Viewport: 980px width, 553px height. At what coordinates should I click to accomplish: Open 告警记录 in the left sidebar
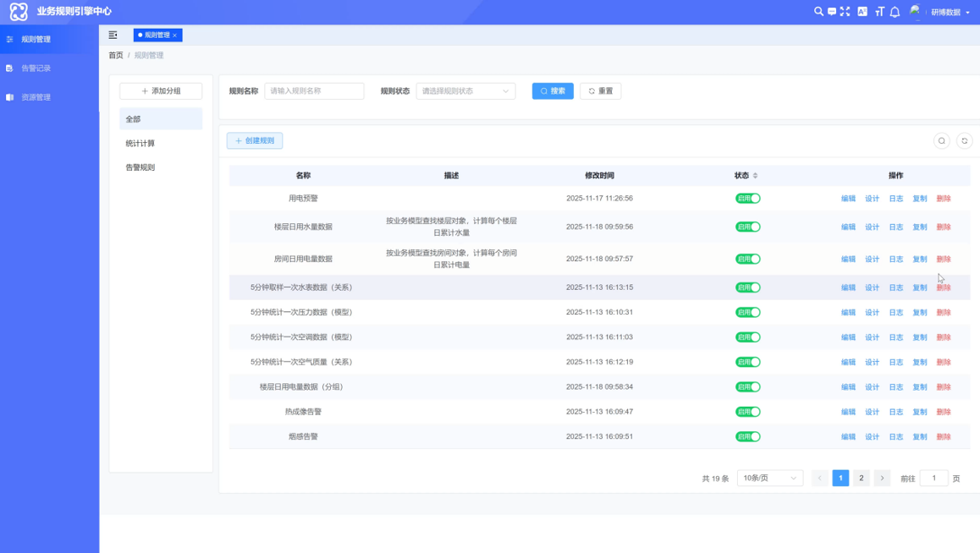click(x=36, y=68)
